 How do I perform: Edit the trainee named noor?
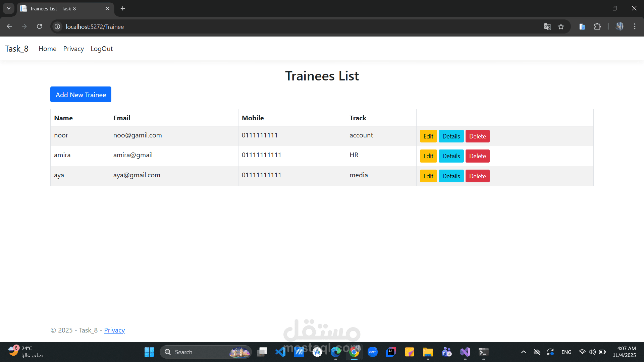pyautogui.click(x=428, y=136)
